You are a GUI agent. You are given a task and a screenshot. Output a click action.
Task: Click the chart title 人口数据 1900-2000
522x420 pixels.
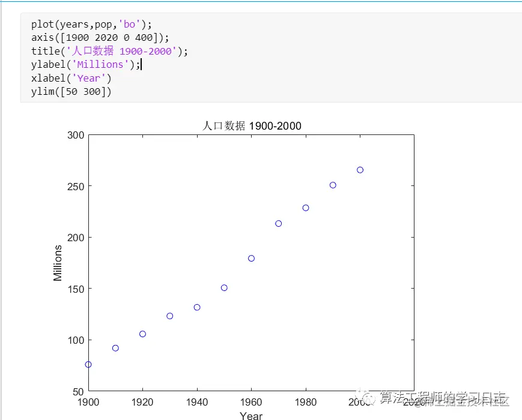[x=252, y=126]
